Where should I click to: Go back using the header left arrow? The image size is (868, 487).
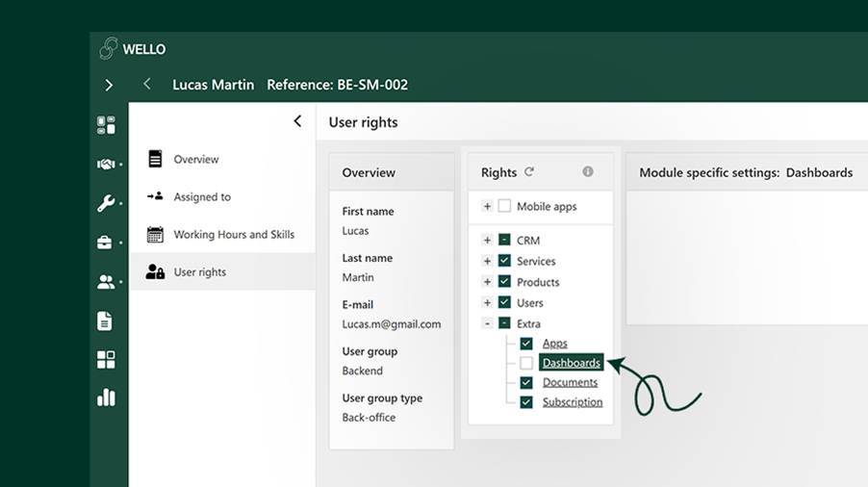(x=146, y=84)
